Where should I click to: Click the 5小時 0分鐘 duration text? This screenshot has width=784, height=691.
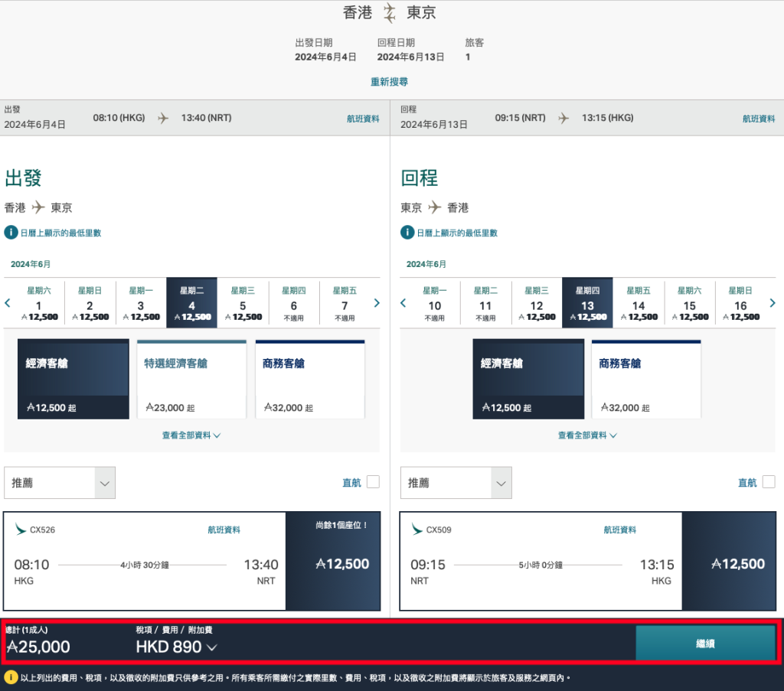[x=541, y=565]
